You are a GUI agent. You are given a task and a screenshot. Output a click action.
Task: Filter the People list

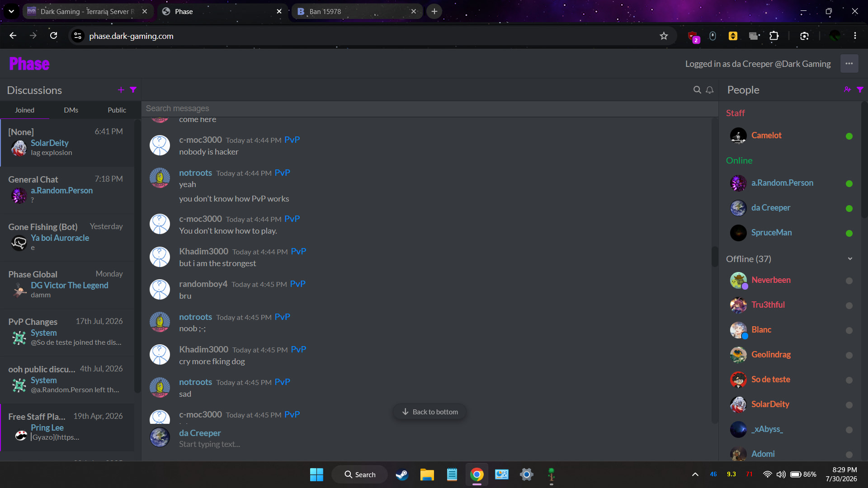pos(860,90)
